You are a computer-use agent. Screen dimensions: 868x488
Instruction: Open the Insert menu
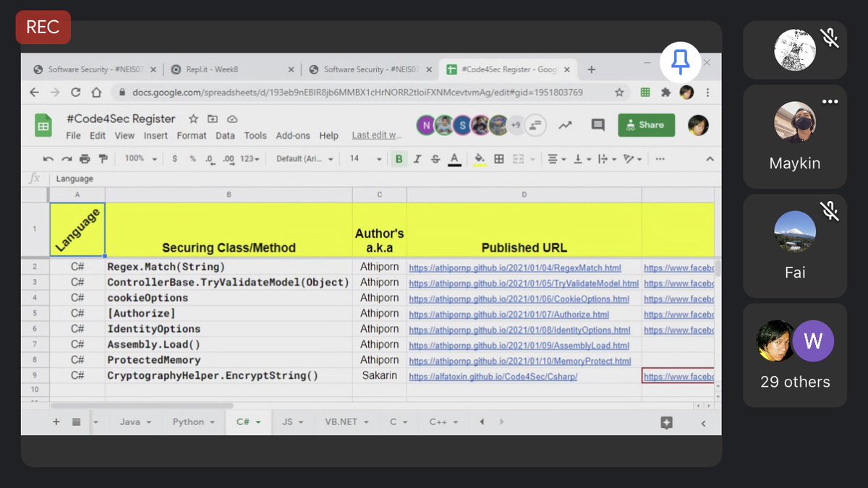[x=156, y=135]
